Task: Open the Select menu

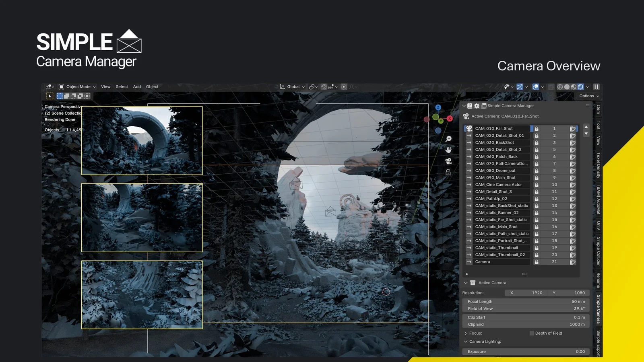Action: pos(122,86)
